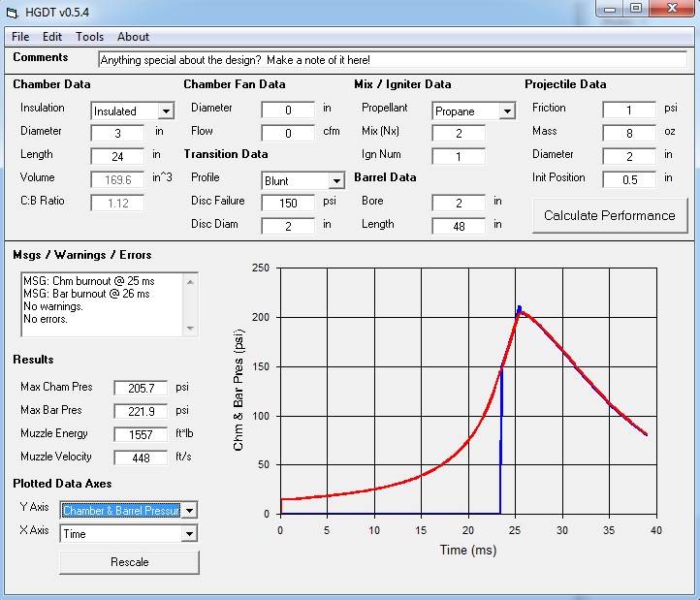
Task: Open the Tools menu
Action: 89,37
